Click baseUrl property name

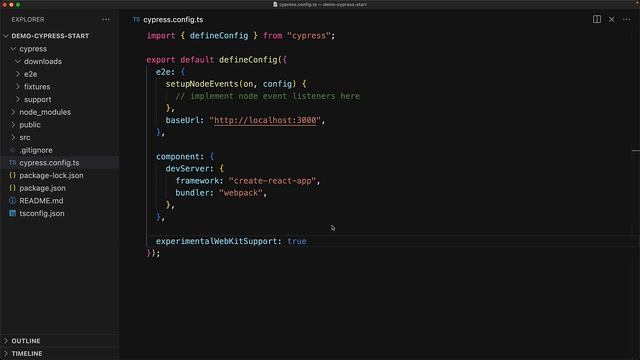pos(182,120)
